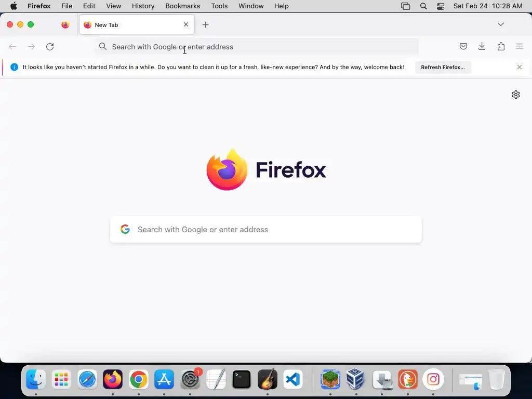Open the Extensions puzzle icon
Image resolution: width=532 pixels, height=399 pixels.
501,46
